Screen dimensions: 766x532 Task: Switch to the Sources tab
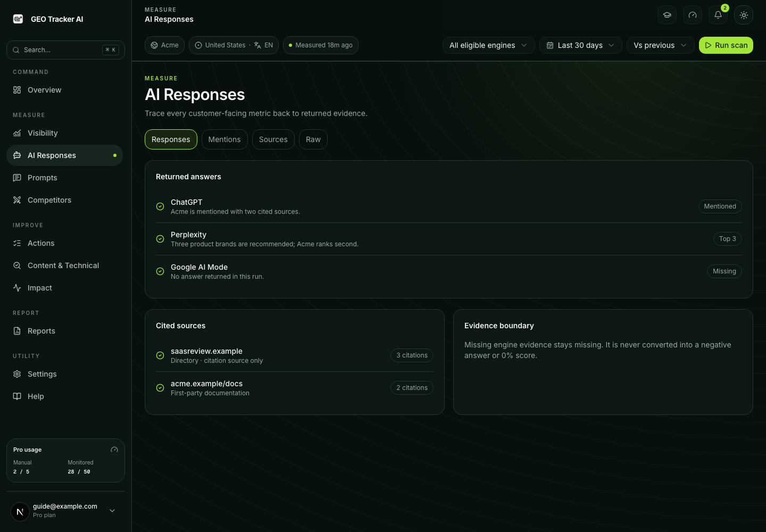pyautogui.click(x=273, y=139)
